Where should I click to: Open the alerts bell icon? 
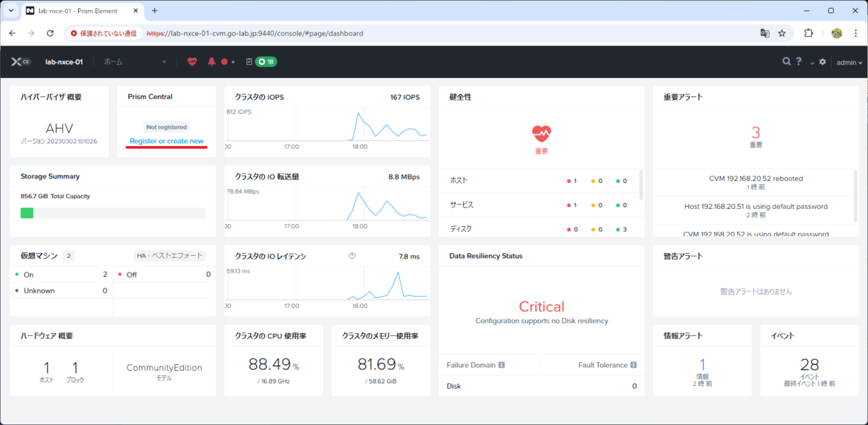click(212, 62)
